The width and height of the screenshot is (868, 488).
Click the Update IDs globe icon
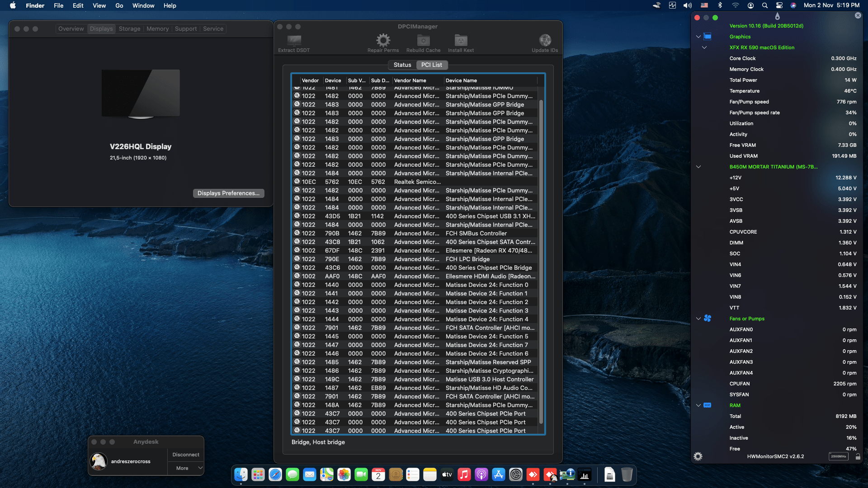tap(545, 41)
